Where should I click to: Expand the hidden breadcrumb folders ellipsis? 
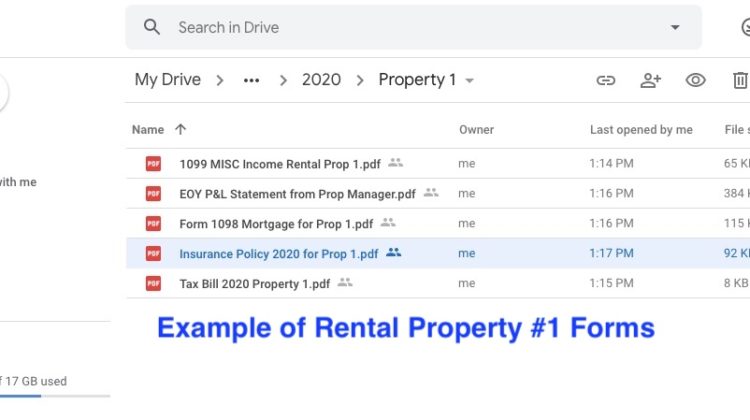(x=251, y=80)
